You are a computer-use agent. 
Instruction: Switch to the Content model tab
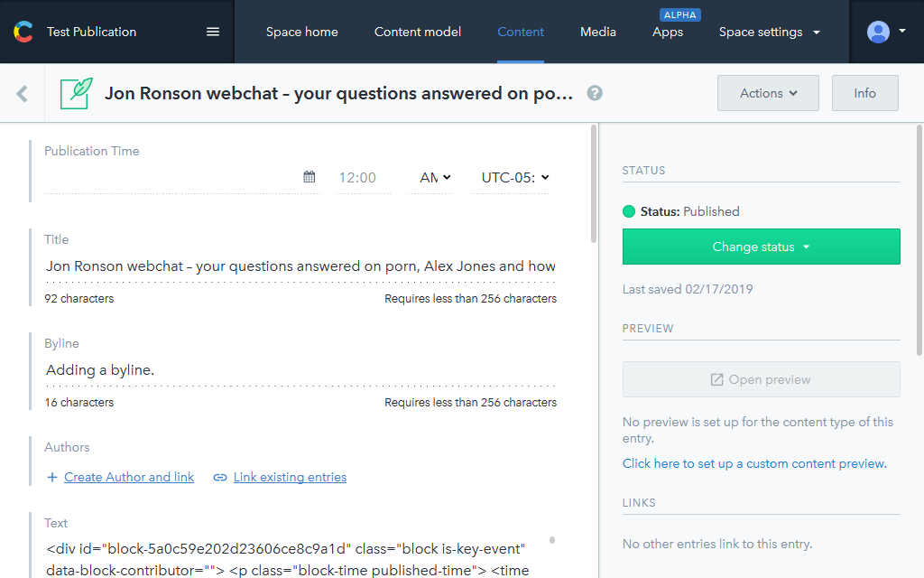(418, 32)
